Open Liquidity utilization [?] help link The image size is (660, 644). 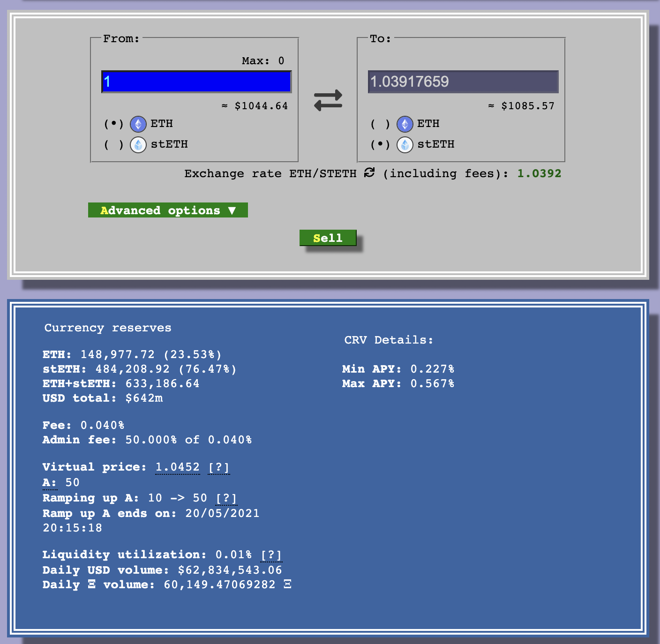point(271,555)
